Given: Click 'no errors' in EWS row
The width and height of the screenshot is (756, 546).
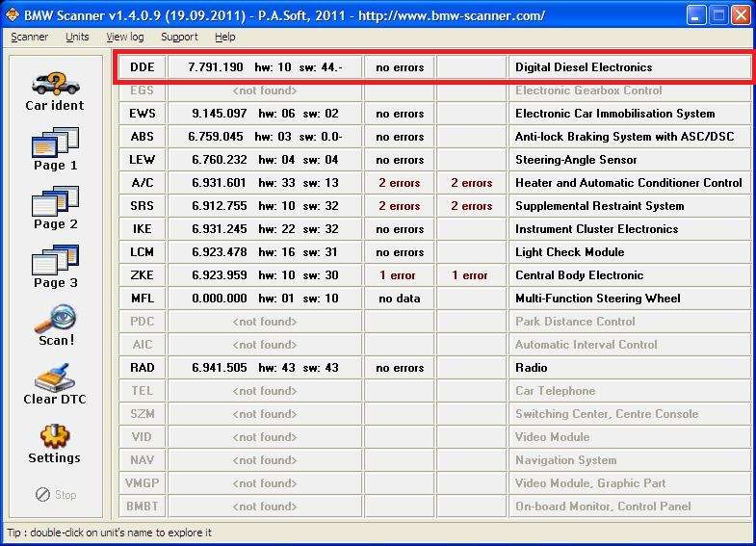Looking at the screenshot, I should coord(400,114).
